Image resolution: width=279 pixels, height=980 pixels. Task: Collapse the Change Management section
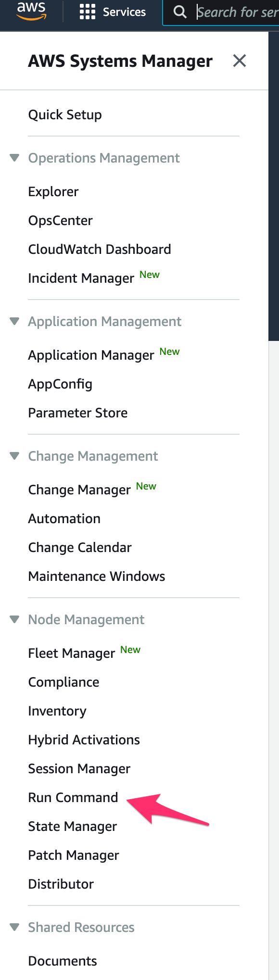point(14,456)
